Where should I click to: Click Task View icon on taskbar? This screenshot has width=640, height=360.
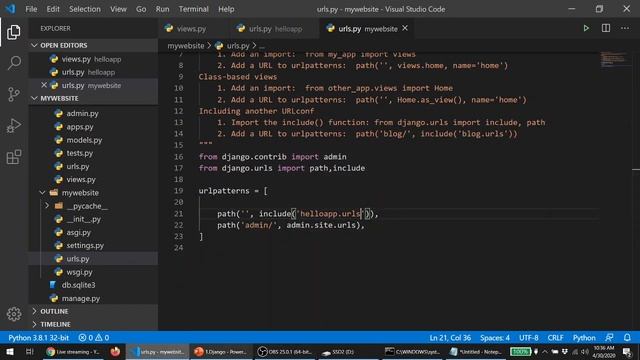[x=29, y=351]
